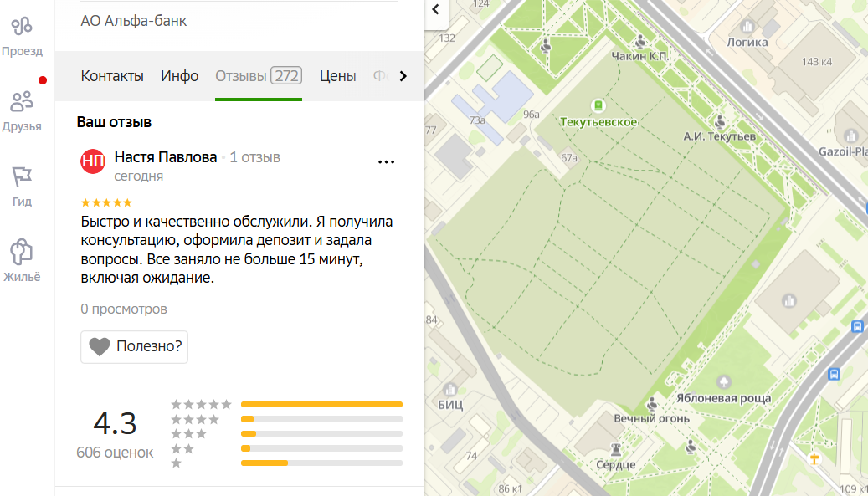
Task: Click the Сердце monument marker
Action: (615, 448)
